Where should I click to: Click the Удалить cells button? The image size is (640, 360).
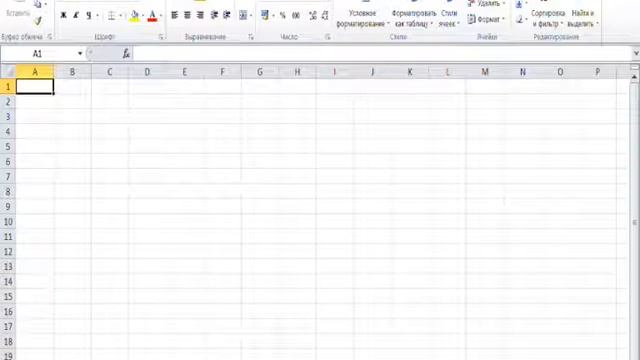487,4
